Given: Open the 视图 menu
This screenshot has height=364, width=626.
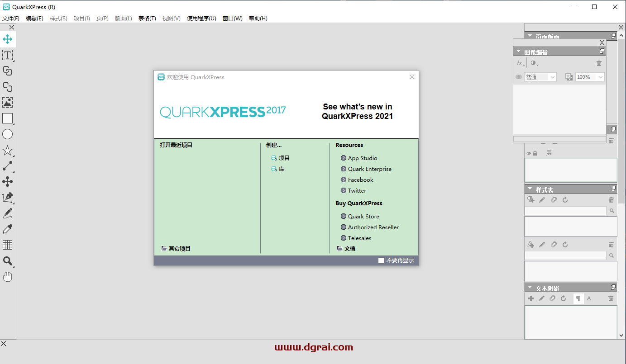Looking at the screenshot, I should tap(171, 18).
